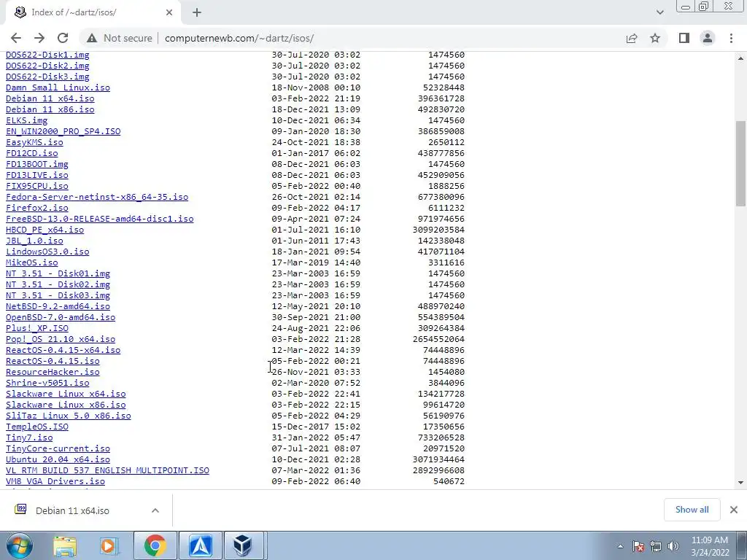The width and height of the screenshot is (747, 560).
Task: Download OpenBSD-7.0-amd64.iso
Action: [61, 318]
